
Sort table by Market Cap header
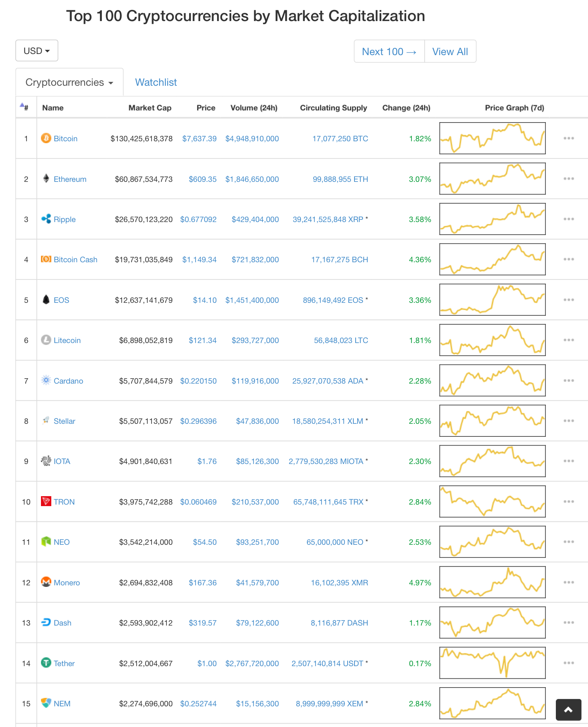(150, 108)
